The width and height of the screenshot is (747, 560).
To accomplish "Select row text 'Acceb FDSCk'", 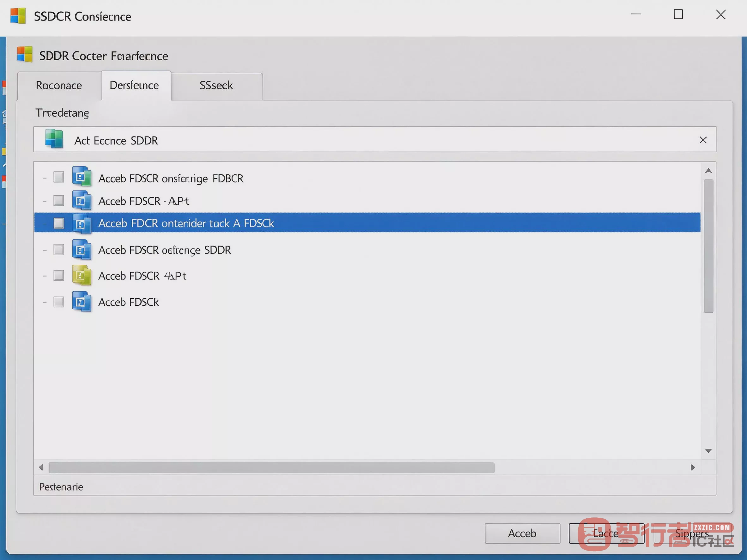I will tap(128, 302).
